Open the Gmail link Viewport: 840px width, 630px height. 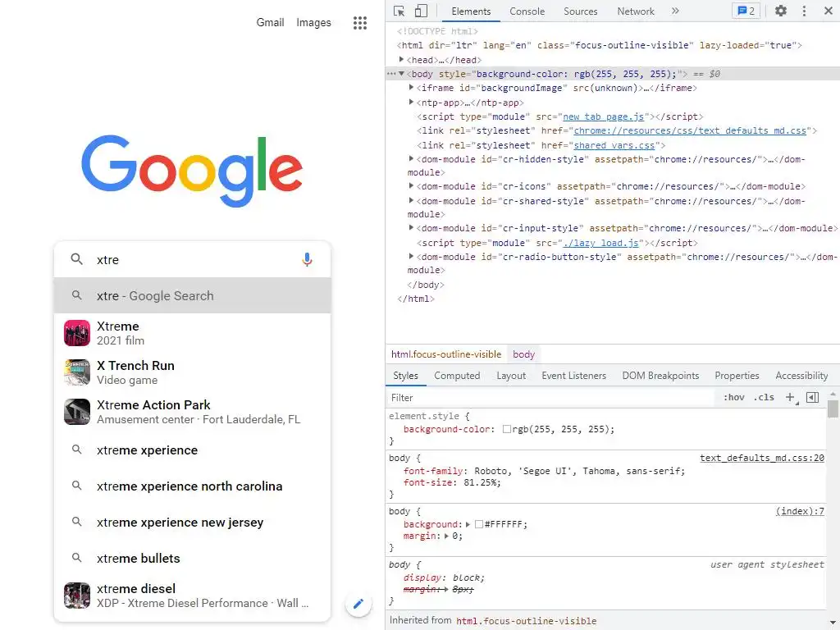point(270,22)
